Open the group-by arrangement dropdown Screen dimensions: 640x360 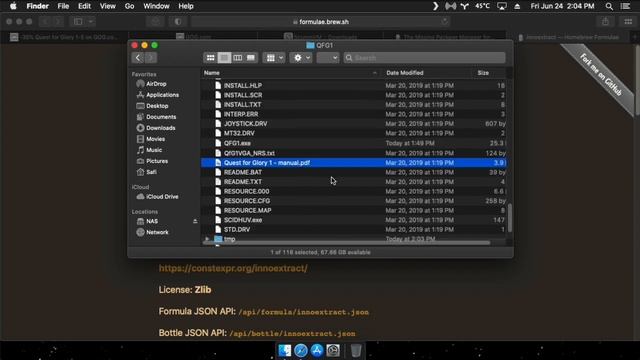coord(274,58)
